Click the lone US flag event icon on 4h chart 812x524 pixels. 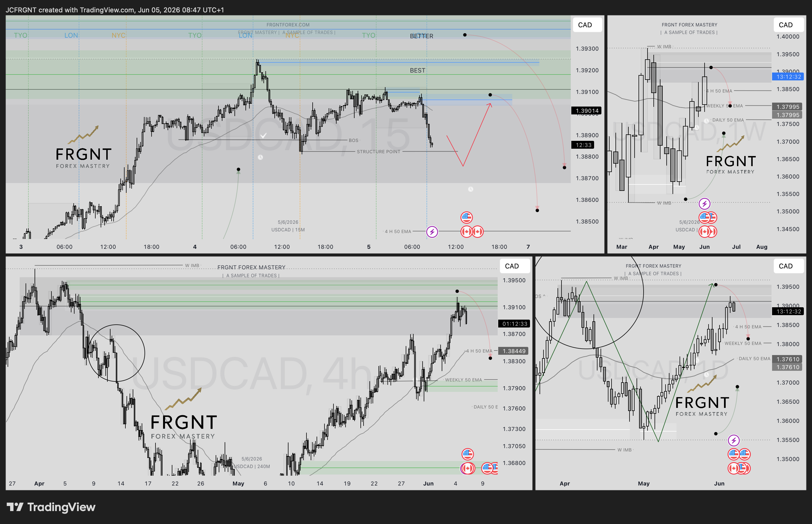(x=467, y=454)
